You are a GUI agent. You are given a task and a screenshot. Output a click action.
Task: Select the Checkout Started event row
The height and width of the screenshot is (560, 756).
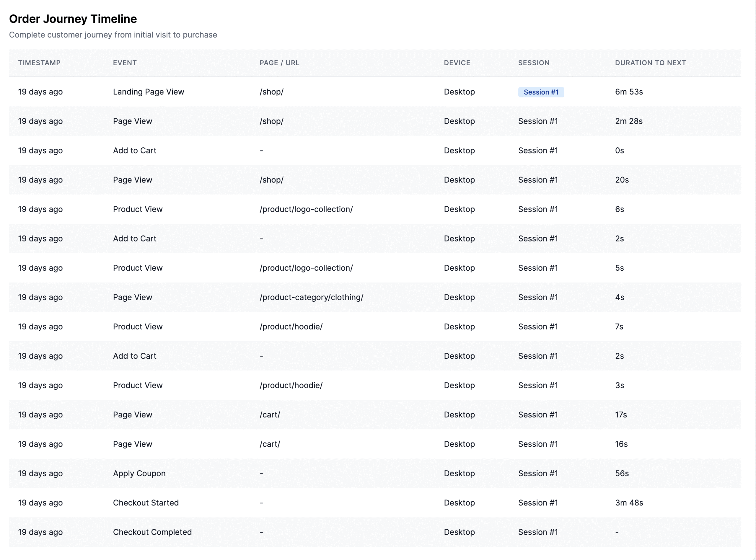pos(146,503)
